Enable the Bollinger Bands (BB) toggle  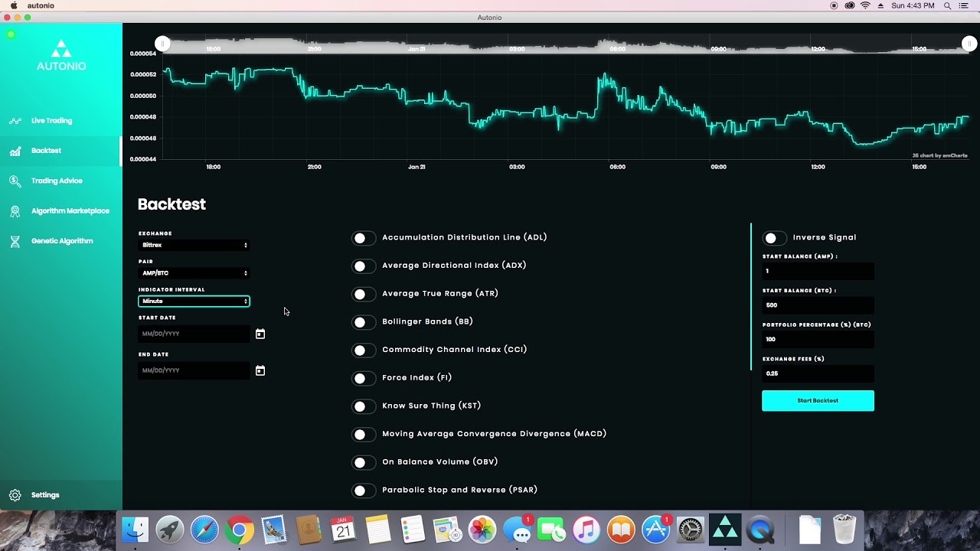(x=363, y=322)
